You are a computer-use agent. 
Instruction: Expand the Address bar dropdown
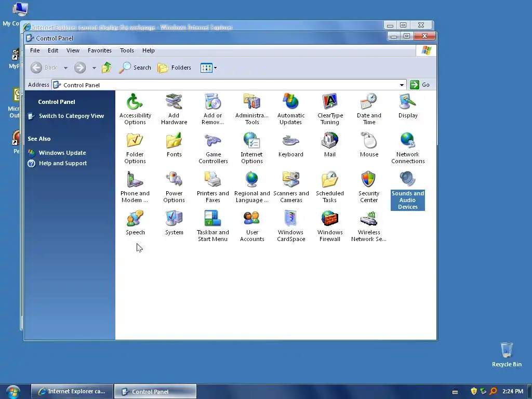[x=402, y=85]
